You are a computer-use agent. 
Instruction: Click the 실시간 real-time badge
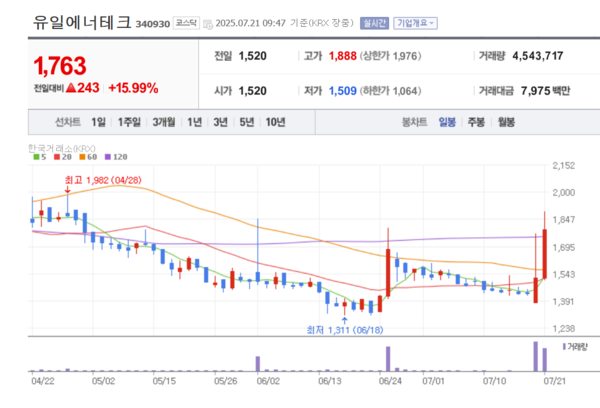374,23
